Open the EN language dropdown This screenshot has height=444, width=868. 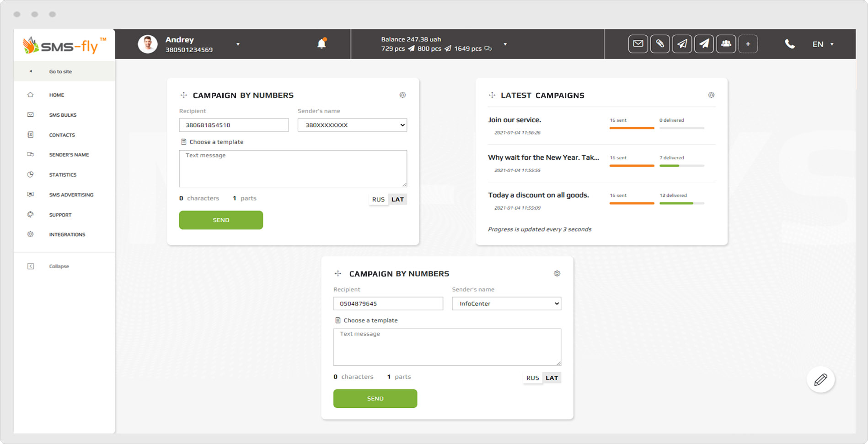click(x=823, y=44)
